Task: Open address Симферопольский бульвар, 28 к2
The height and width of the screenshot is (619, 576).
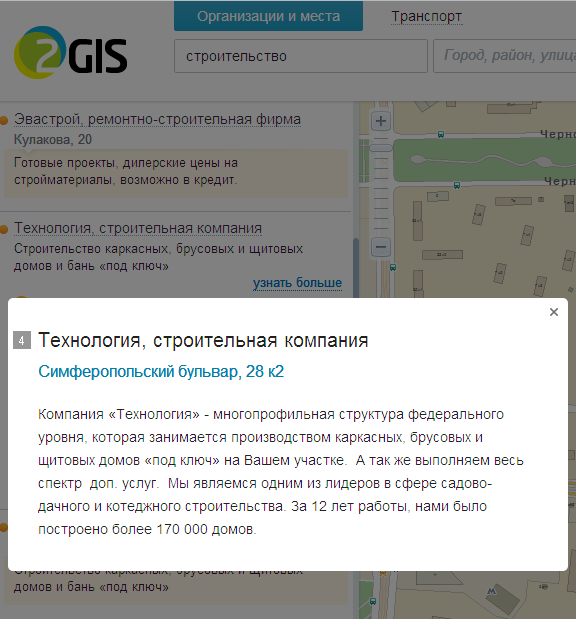Action: (161, 371)
